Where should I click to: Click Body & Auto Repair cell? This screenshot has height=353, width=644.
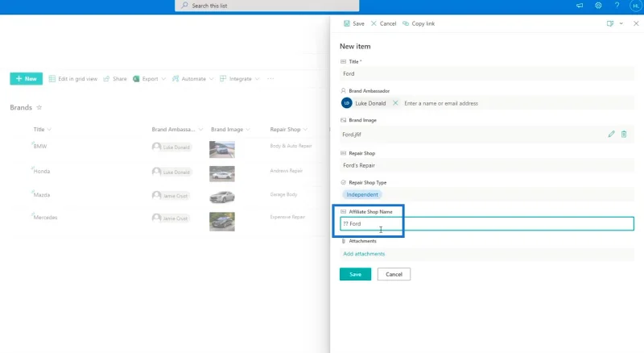(291, 146)
